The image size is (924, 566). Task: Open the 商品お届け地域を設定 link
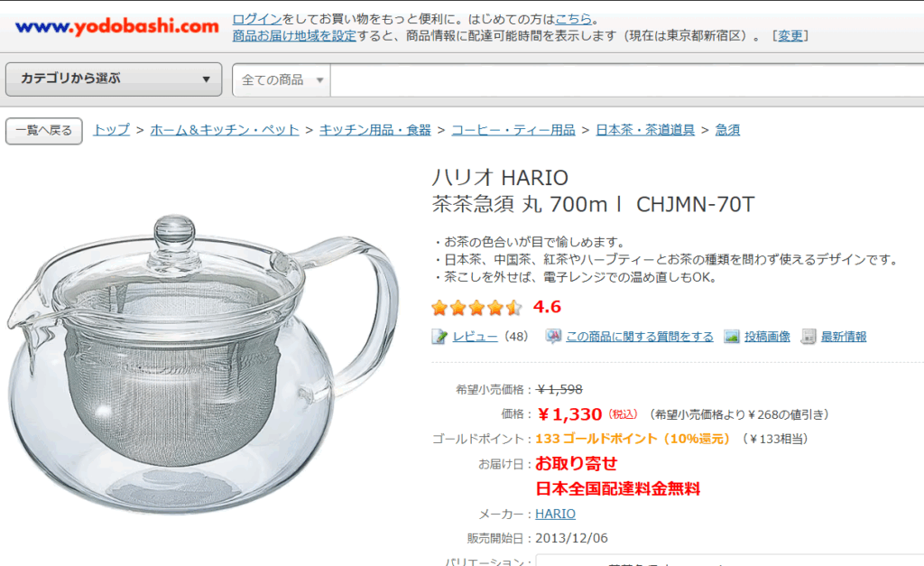(294, 35)
